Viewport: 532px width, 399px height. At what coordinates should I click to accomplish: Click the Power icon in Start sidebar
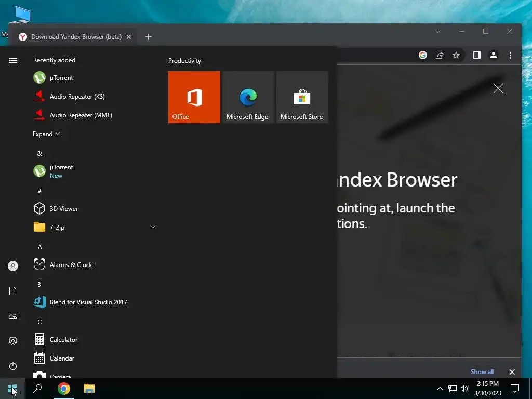[13, 366]
